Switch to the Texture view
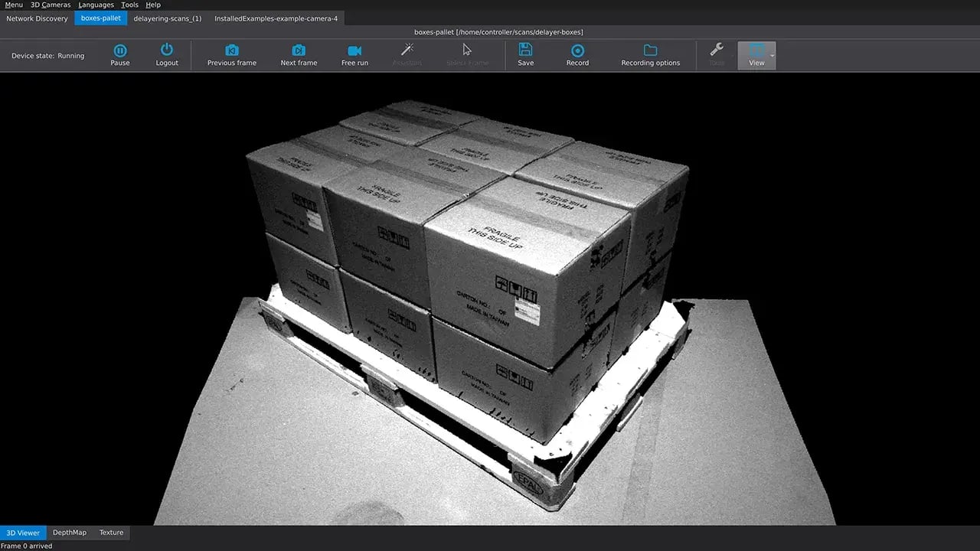Image resolution: width=980 pixels, height=551 pixels. [x=111, y=532]
